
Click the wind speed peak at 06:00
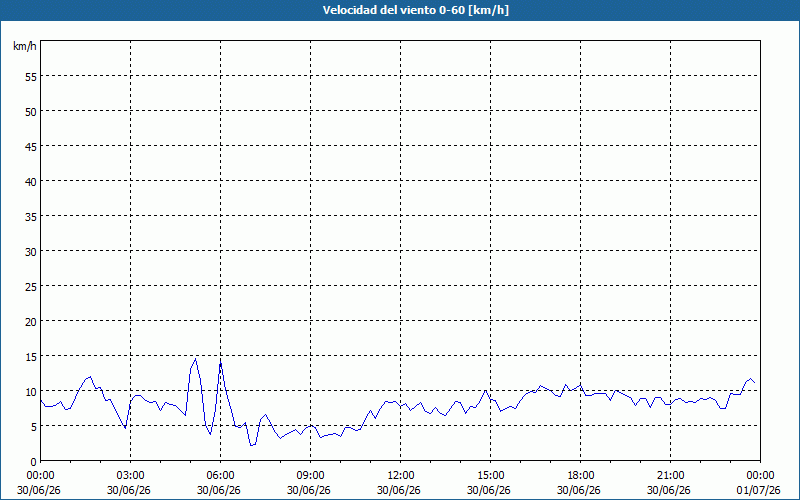[220, 362]
